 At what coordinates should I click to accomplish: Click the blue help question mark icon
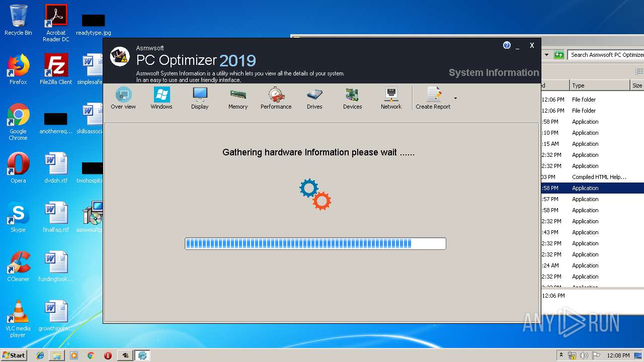(x=507, y=45)
